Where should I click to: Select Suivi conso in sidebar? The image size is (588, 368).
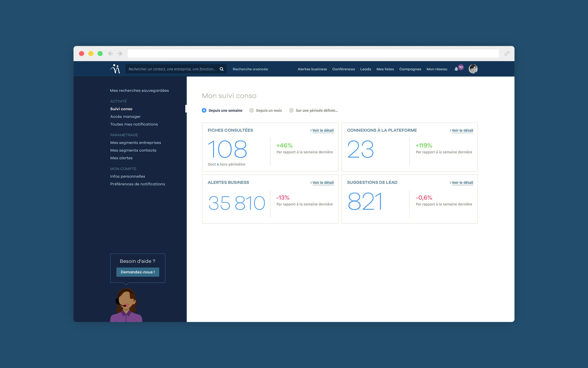121,109
